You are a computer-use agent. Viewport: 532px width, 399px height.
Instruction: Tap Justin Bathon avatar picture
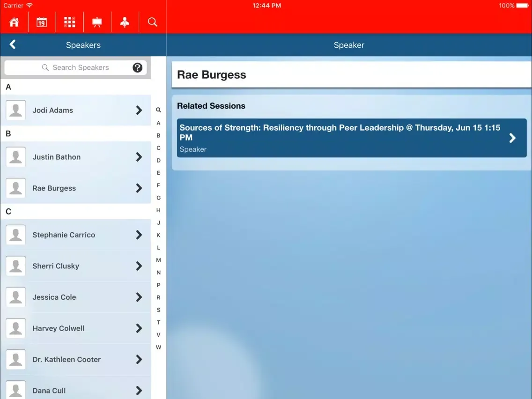click(15, 157)
